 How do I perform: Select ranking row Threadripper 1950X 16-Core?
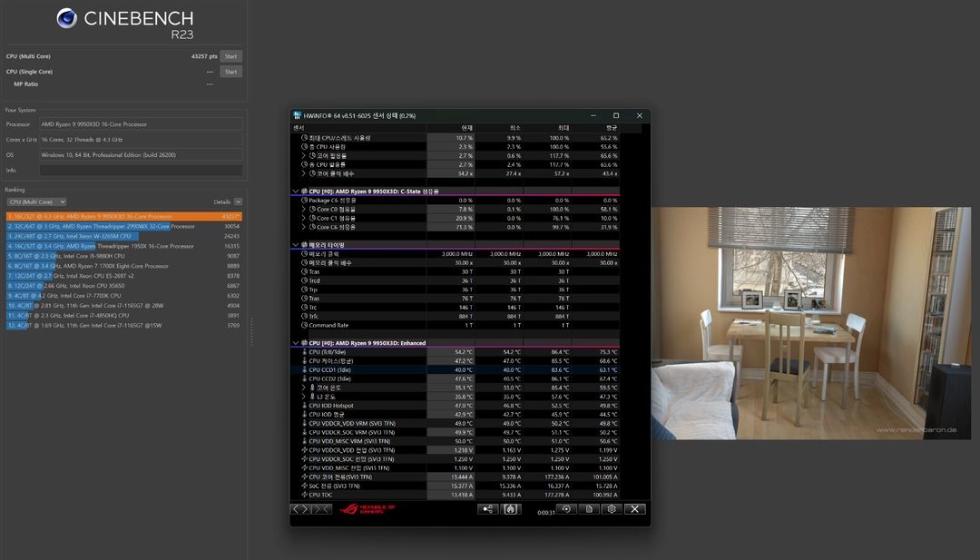(x=123, y=246)
